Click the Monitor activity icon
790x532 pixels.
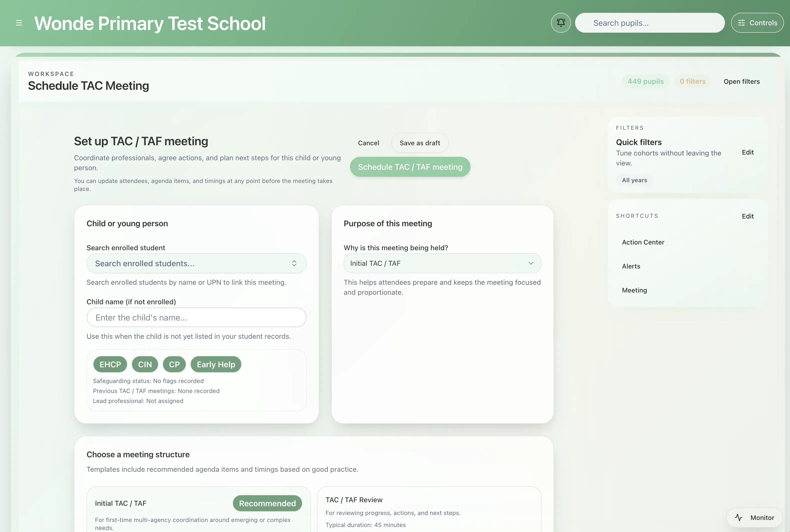pos(739,517)
